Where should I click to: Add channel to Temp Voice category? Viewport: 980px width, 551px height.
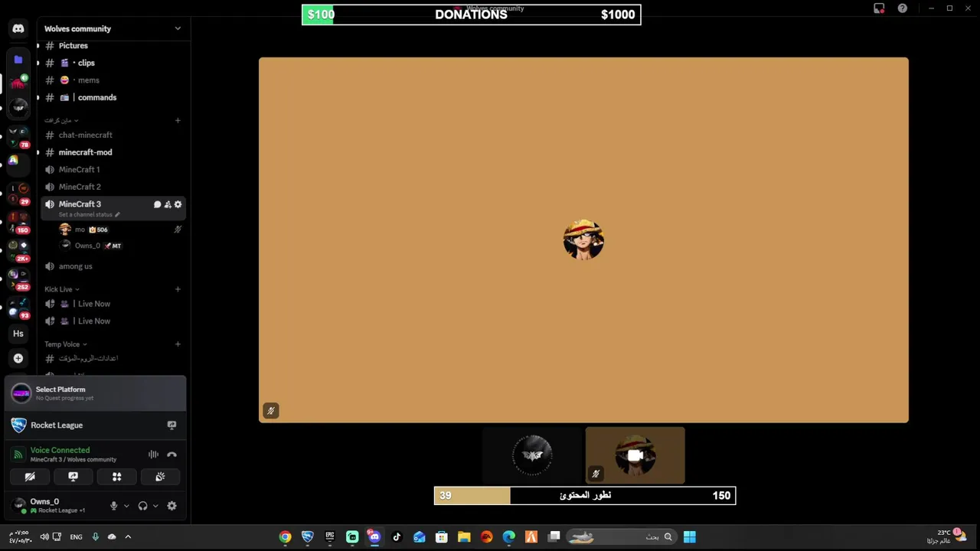(x=178, y=344)
